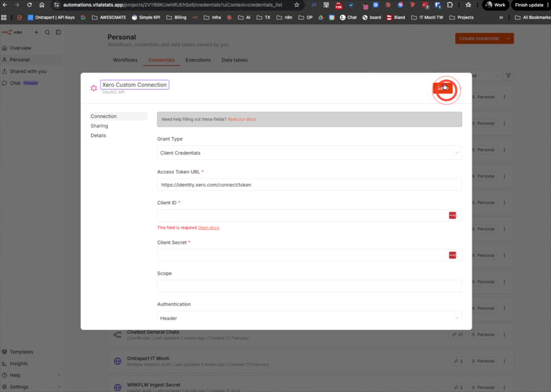Select the Connection section in the dialog
Screen dimensions: 551x392
coord(118,117)
